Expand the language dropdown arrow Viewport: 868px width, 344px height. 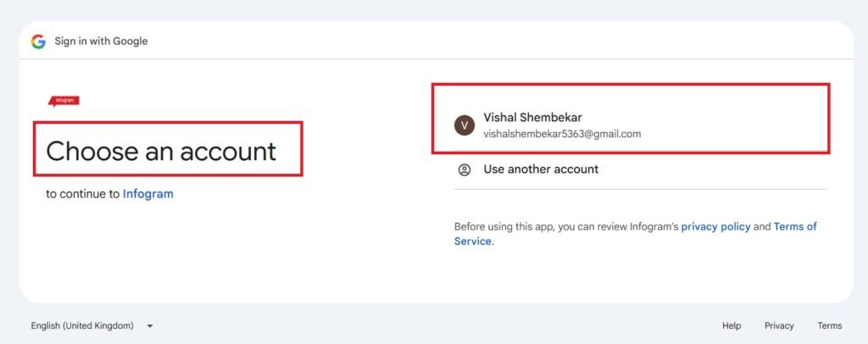coord(149,326)
